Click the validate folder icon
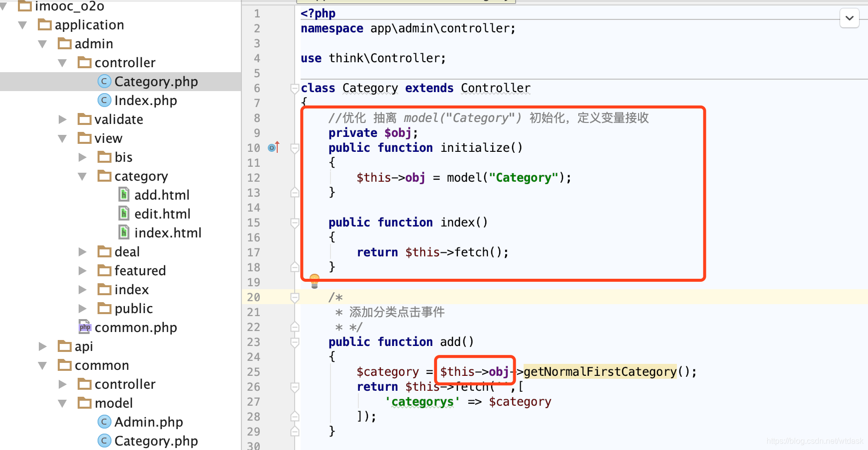Viewport: 868px width, 450px height. tap(85, 119)
